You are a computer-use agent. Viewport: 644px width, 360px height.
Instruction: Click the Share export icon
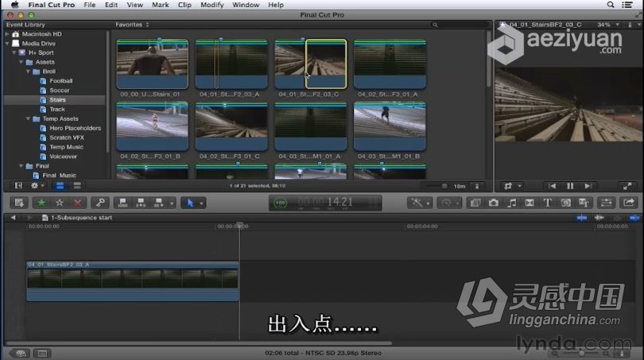(629, 203)
